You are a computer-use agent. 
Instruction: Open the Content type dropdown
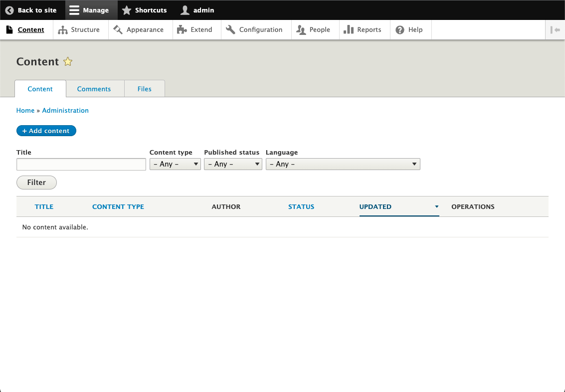pyautogui.click(x=175, y=164)
